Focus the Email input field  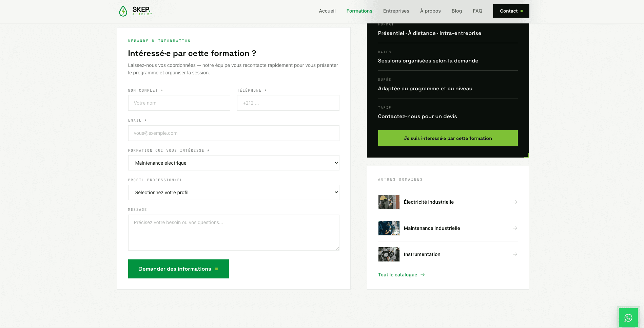click(234, 133)
